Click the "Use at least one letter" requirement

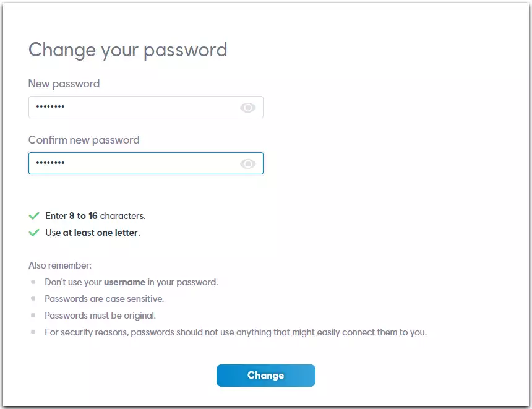click(93, 233)
